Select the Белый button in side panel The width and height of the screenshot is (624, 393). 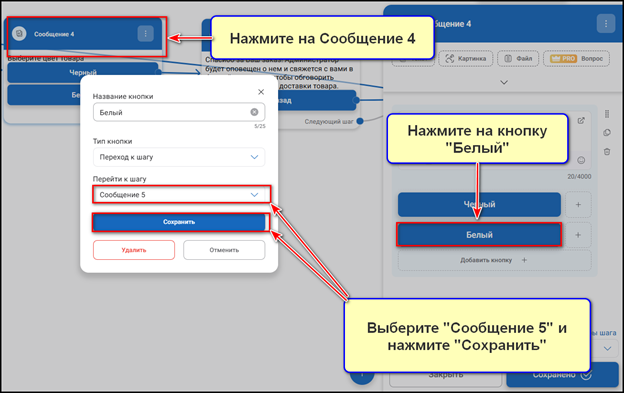479,235
